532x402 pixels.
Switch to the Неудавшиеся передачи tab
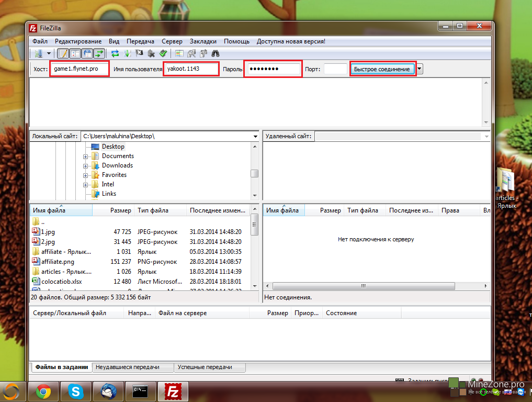pyautogui.click(x=133, y=367)
